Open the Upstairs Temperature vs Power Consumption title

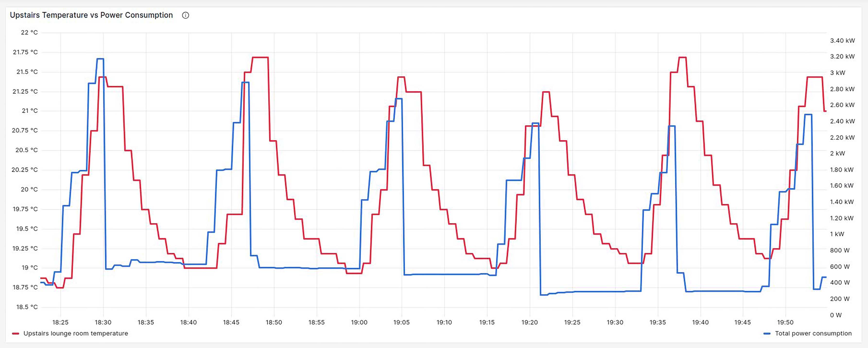tap(91, 15)
